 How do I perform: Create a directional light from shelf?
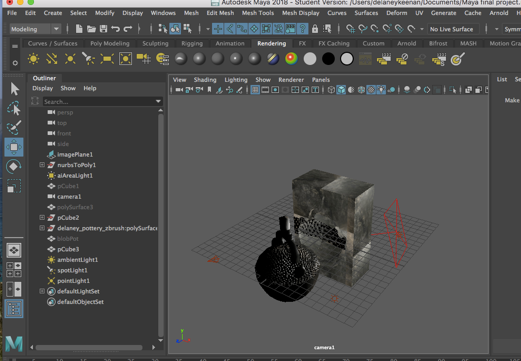click(52, 59)
